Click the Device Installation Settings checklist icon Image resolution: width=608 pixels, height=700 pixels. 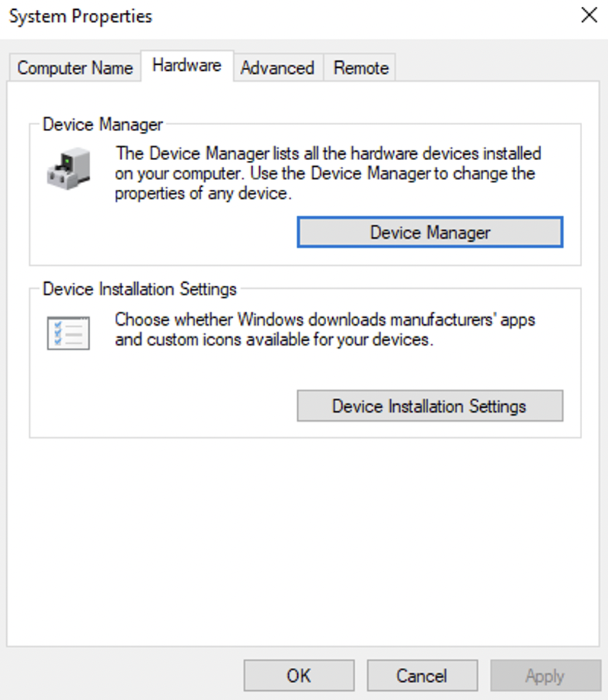pos(69,332)
